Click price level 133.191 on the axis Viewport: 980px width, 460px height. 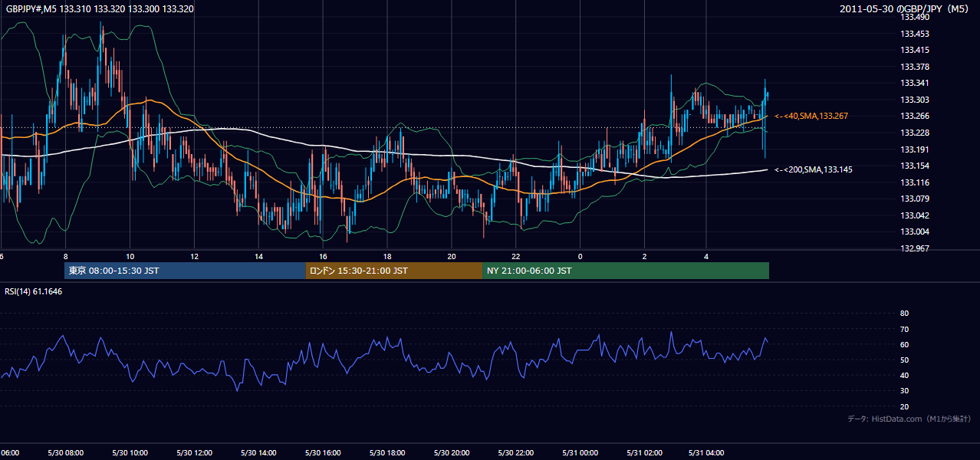915,149
